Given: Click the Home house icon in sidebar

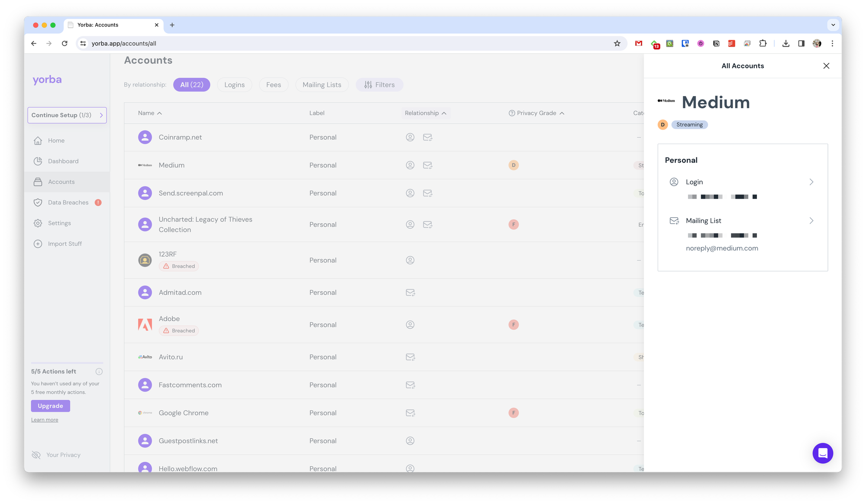Looking at the screenshot, I should pyautogui.click(x=38, y=141).
